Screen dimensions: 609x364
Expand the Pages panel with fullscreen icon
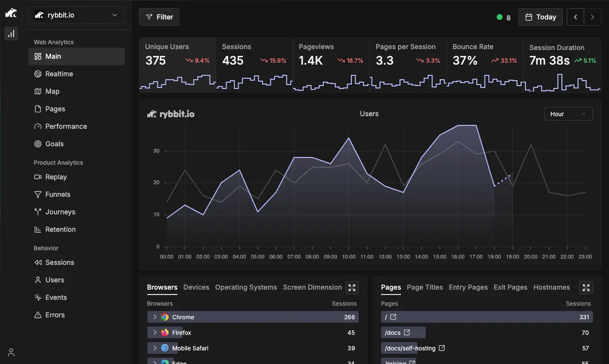click(x=586, y=288)
